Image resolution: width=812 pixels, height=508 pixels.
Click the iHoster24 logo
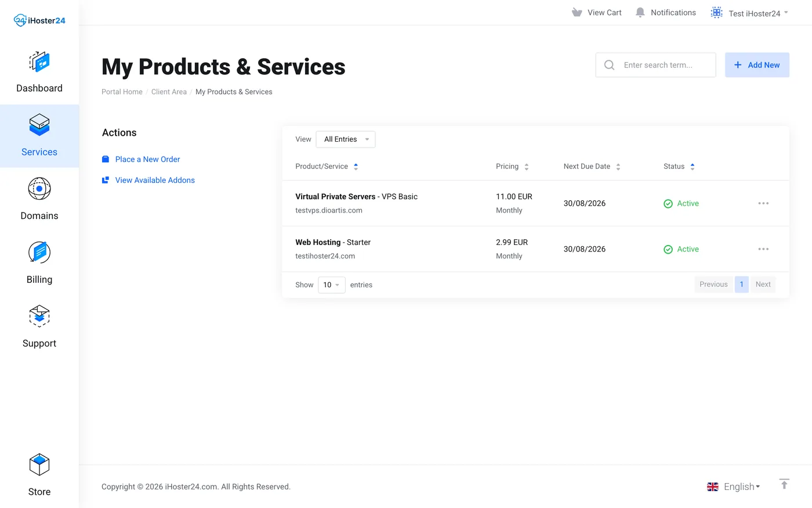(39, 20)
